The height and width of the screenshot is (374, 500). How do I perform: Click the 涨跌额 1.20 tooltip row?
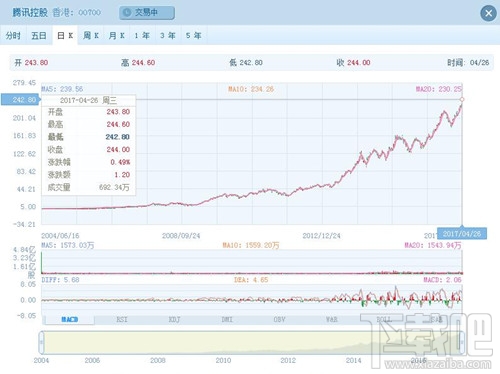point(89,175)
